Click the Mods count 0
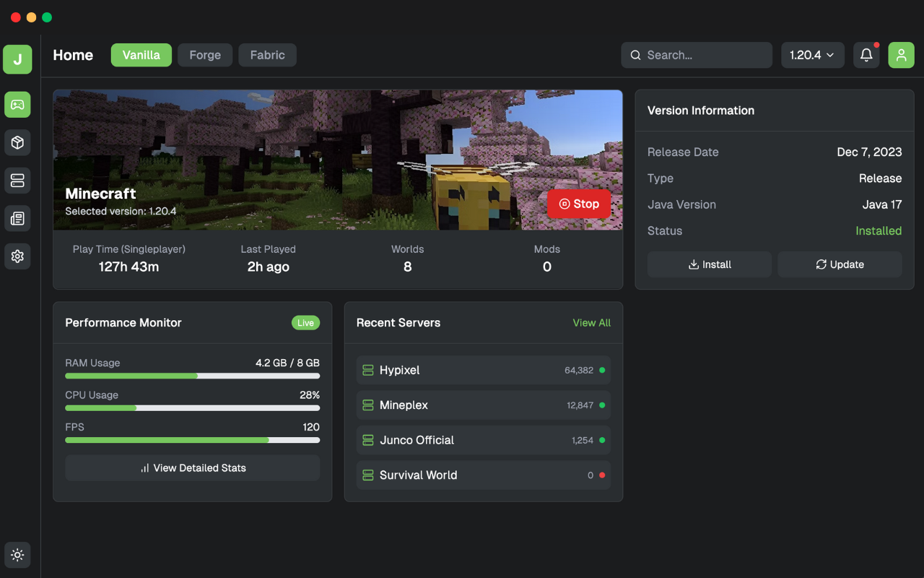Image resolution: width=924 pixels, height=578 pixels. 547,267
